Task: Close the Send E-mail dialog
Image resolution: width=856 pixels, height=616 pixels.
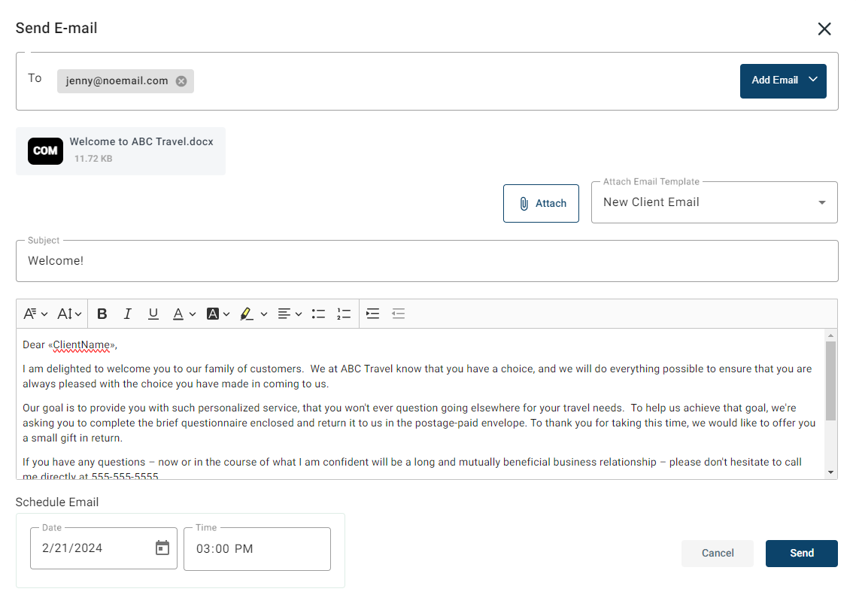Action: (824, 29)
